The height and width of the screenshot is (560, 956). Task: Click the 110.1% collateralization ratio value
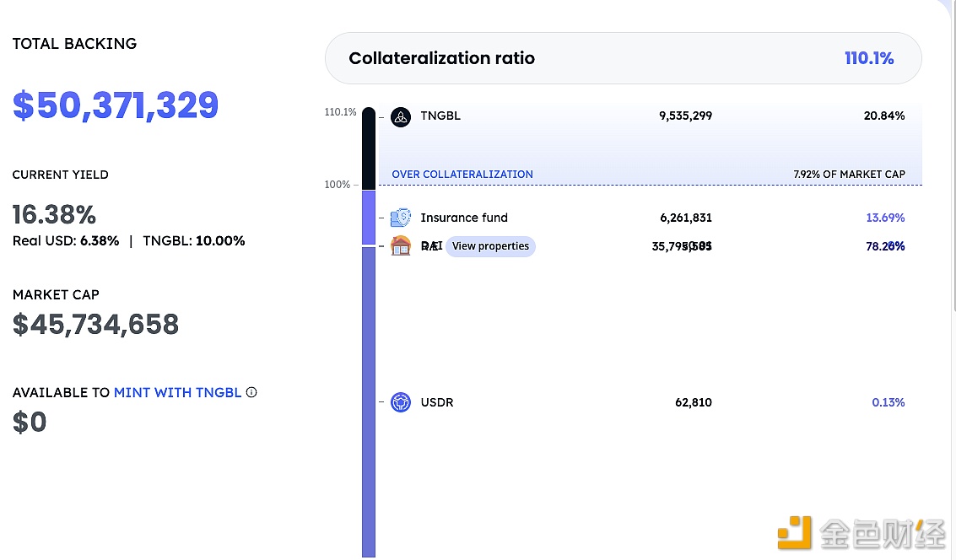point(869,58)
